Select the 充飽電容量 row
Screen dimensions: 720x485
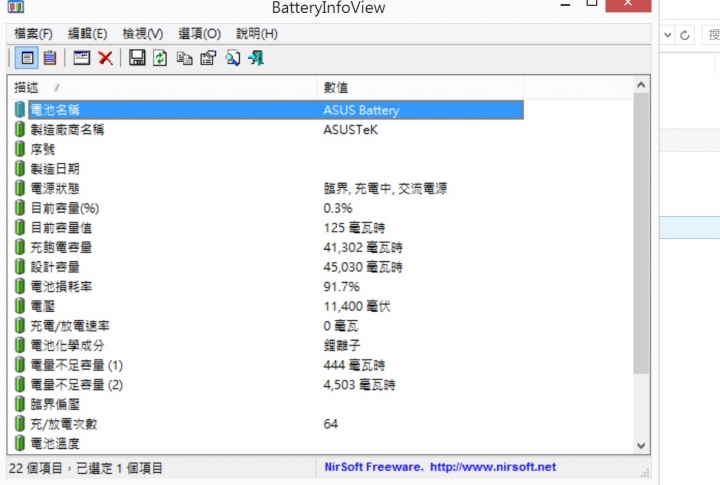coord(269,247)
